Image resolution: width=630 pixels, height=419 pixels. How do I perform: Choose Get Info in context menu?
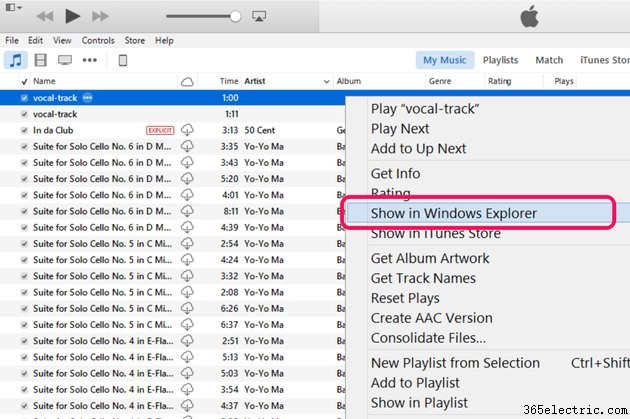395,174
